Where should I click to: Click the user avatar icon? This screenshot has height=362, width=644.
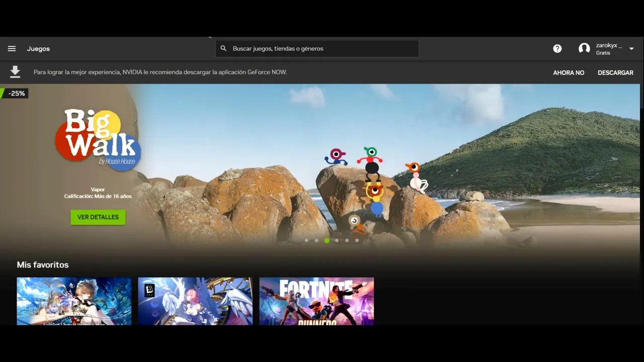point(584,49)
